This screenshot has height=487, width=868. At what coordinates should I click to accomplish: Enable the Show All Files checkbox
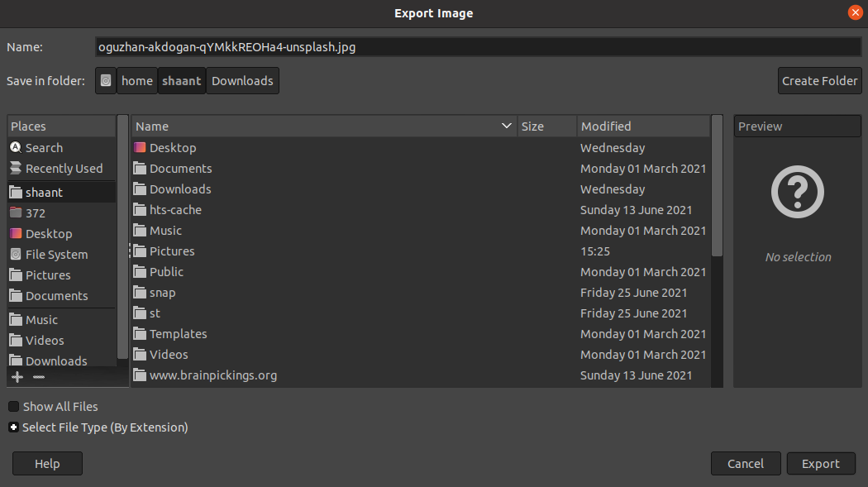[14, 407]
